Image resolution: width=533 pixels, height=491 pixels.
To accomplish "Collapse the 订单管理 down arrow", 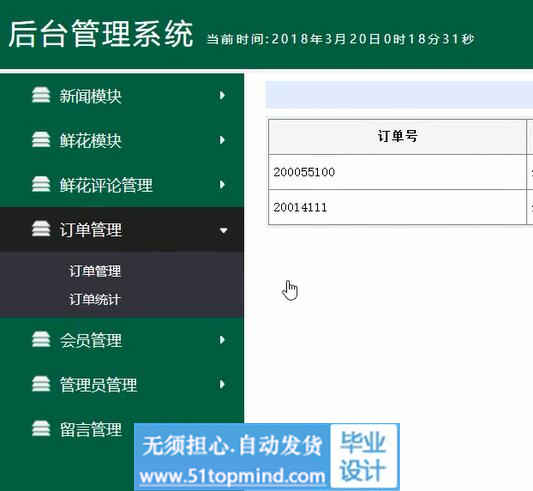I will 223,231.
